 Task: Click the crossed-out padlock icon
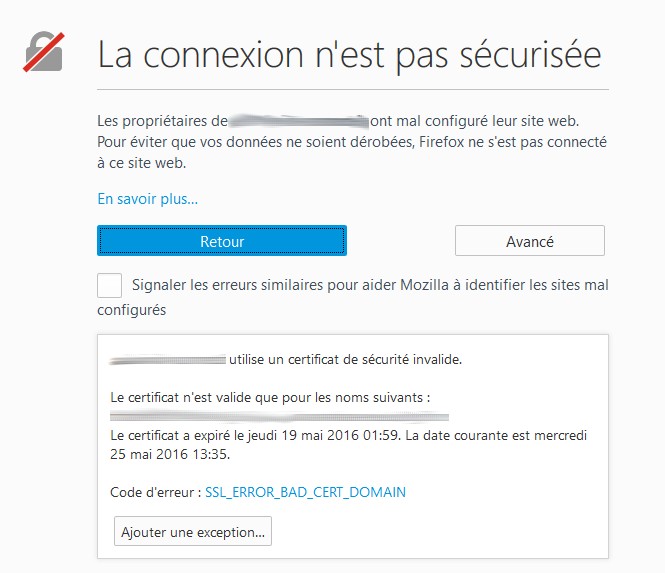click(x=43, y=53)
